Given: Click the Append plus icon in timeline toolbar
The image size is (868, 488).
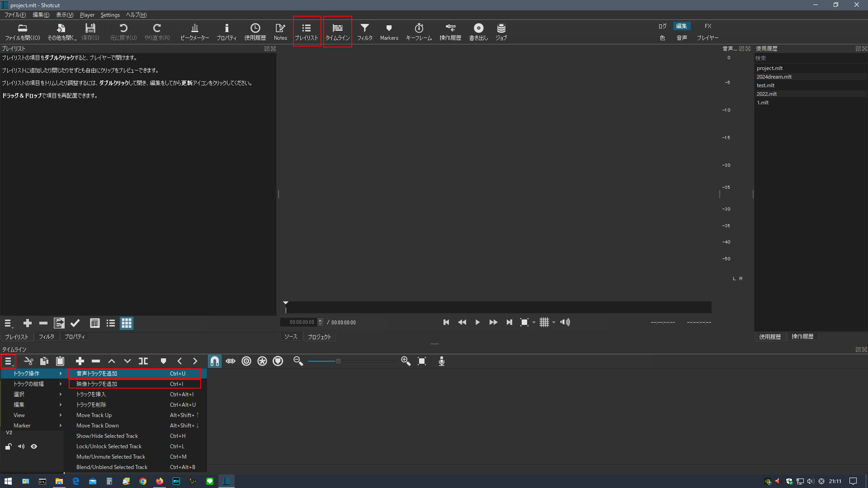Looking at the screenshot, I should pos(80,361).
